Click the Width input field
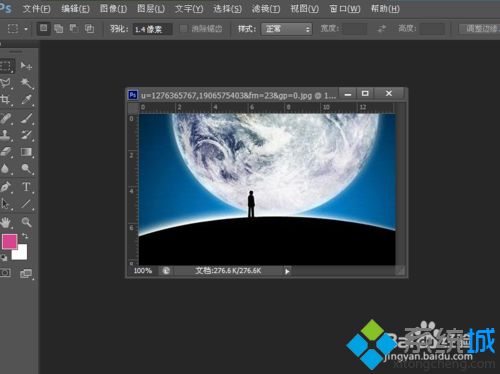 click(x=354, y=29)
